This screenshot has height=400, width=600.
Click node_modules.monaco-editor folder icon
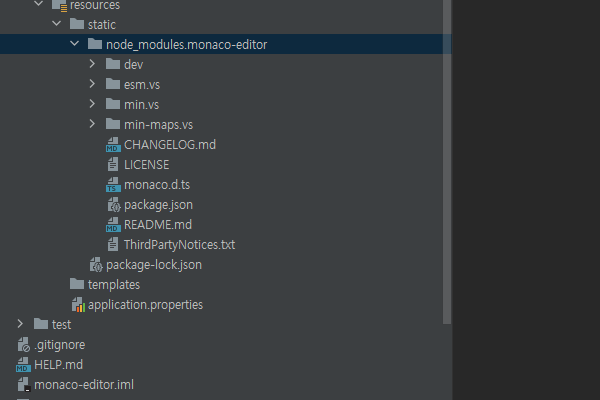click(x=95, y=44)
